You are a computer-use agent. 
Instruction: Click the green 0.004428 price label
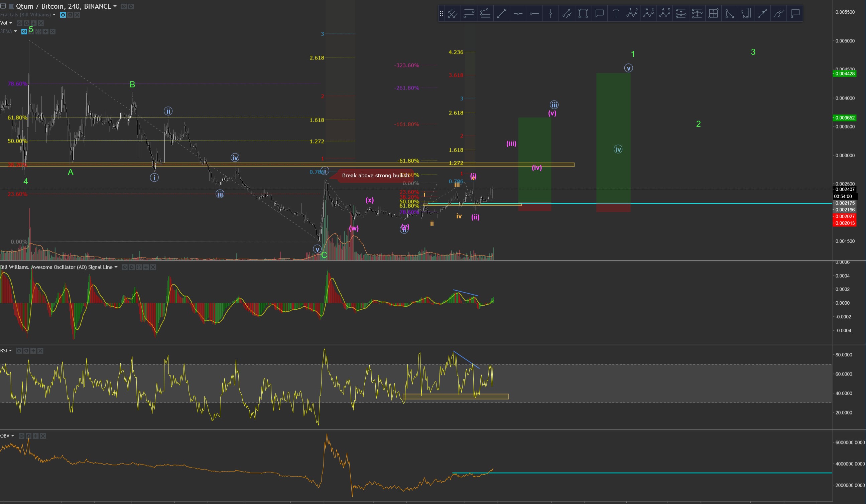tap(844, 73)
